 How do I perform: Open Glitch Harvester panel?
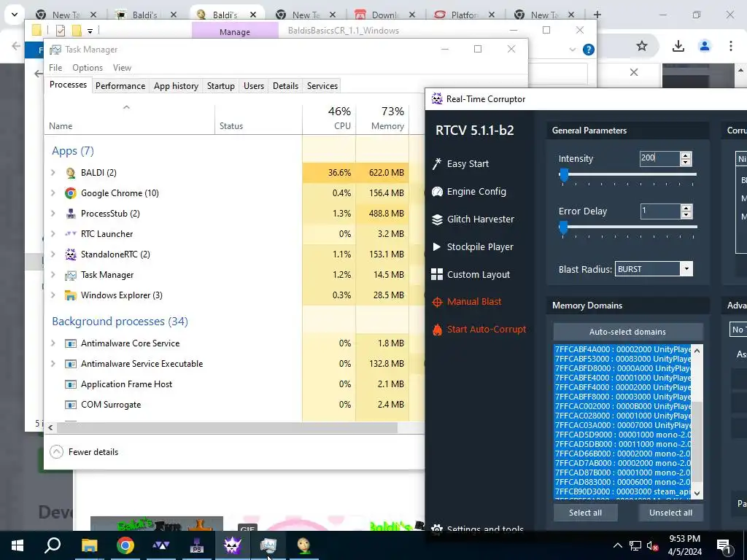[x=473, y=219]
